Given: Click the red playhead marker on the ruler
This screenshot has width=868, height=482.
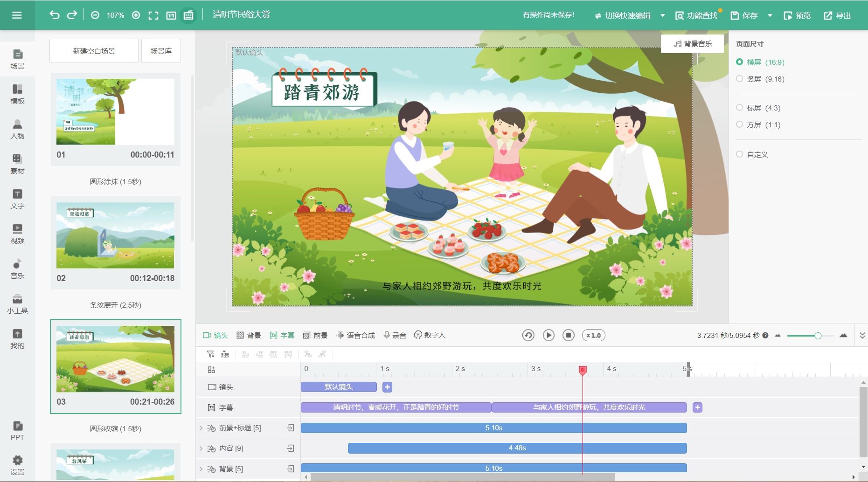Looking at the screenshot, I should pos(583,370).
